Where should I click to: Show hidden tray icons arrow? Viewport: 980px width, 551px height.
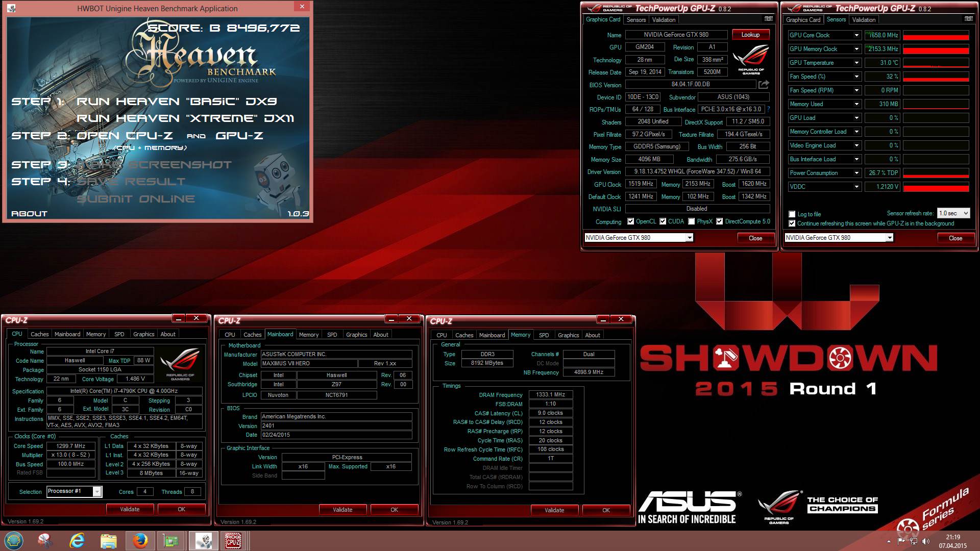(889, 541)
